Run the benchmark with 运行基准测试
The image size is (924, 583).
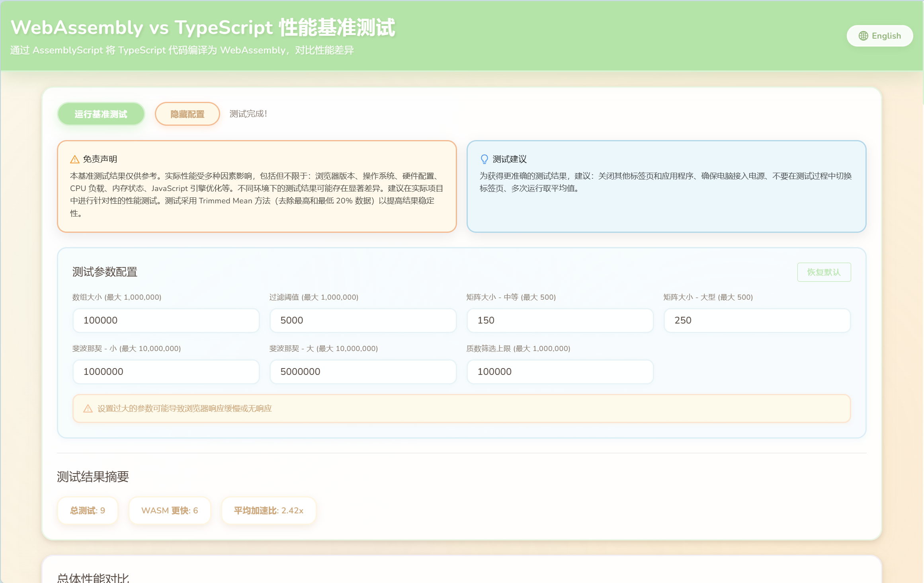tap(101, 114)
